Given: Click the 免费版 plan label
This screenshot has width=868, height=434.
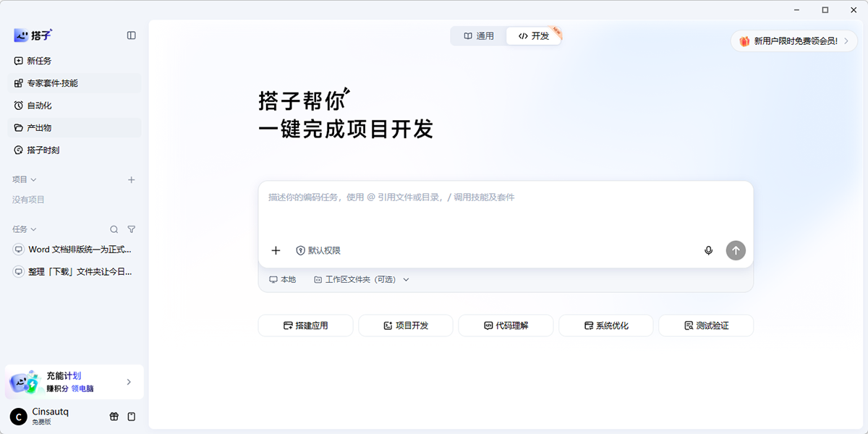Looking at the screenshot, I should coord(41,422).
